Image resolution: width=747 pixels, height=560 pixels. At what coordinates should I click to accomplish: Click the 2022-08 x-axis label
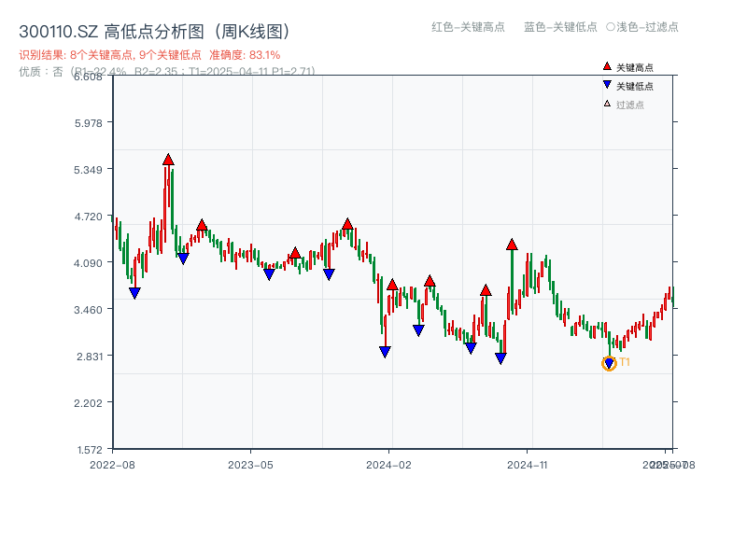click(x=112, y=465)
